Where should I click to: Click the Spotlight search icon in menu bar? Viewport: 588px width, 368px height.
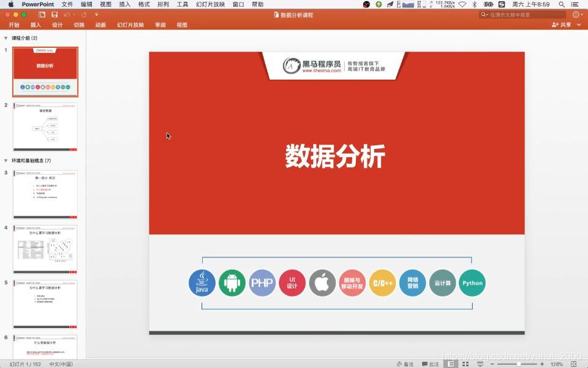tap(562, 4)
